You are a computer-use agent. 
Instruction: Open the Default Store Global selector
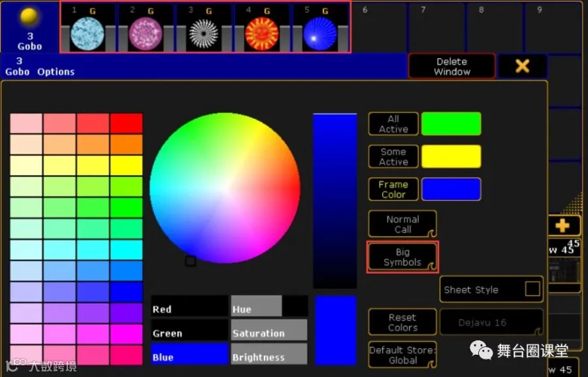(x=402, y=355)
